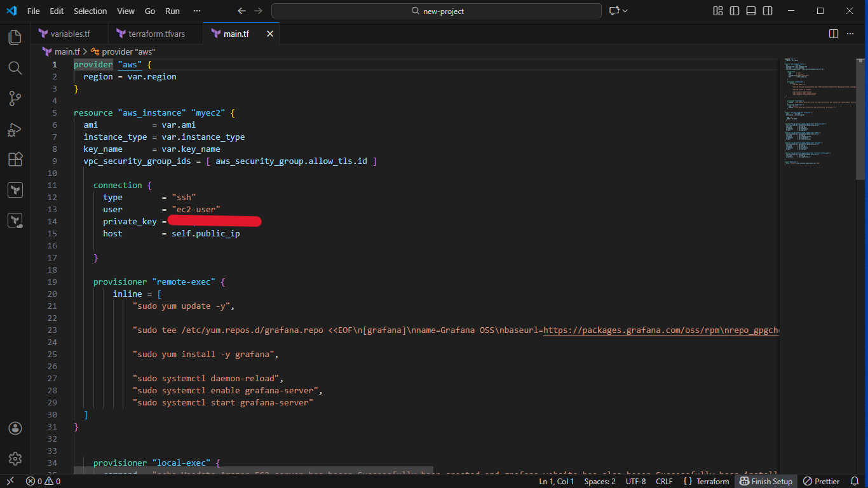
Task: Open the View menu
Action: coord(125,11)
